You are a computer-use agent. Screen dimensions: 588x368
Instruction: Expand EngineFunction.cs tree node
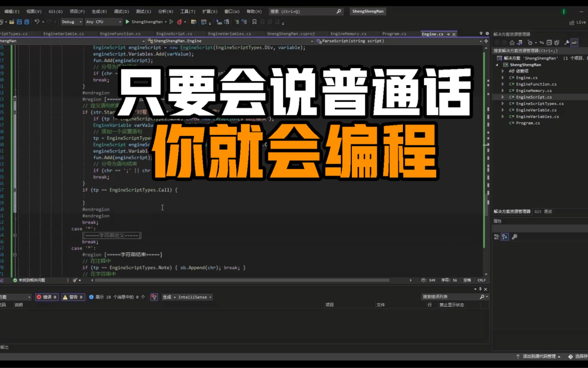point(503,84)
